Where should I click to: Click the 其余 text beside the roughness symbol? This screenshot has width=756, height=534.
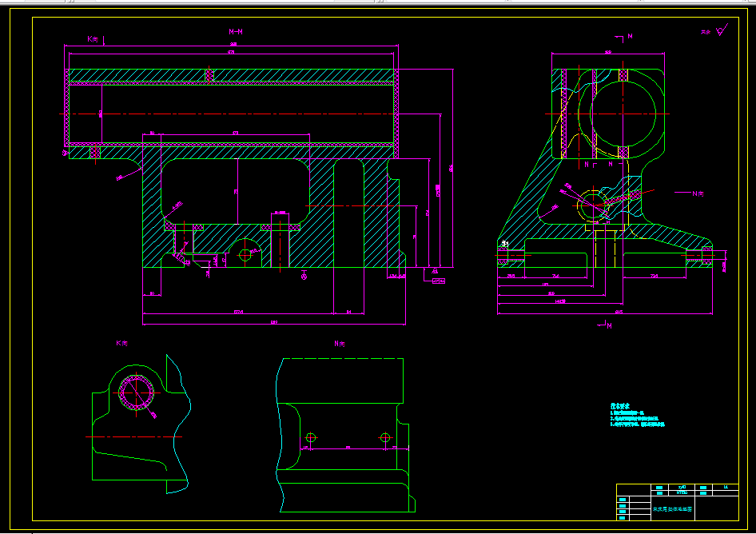click(706, 32)
